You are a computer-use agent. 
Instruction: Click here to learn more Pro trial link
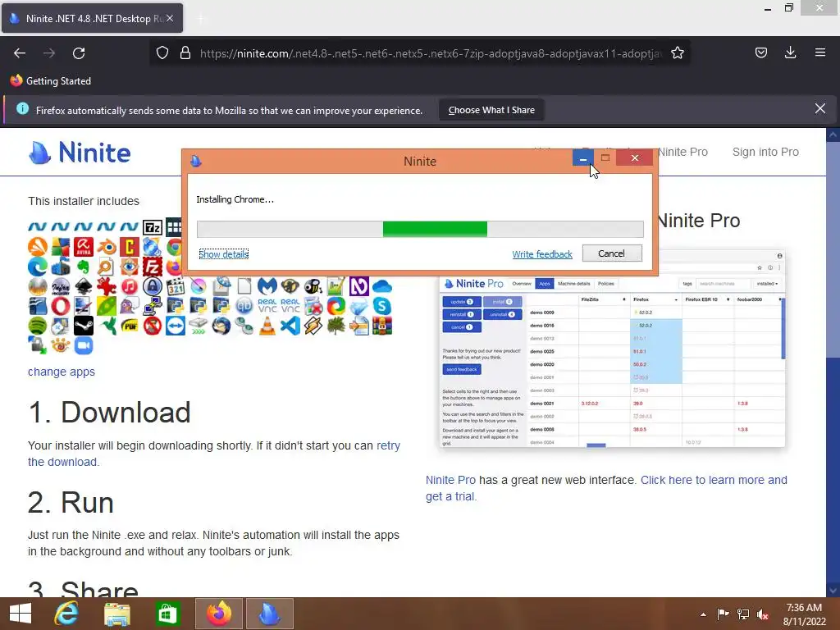(606, 488)
